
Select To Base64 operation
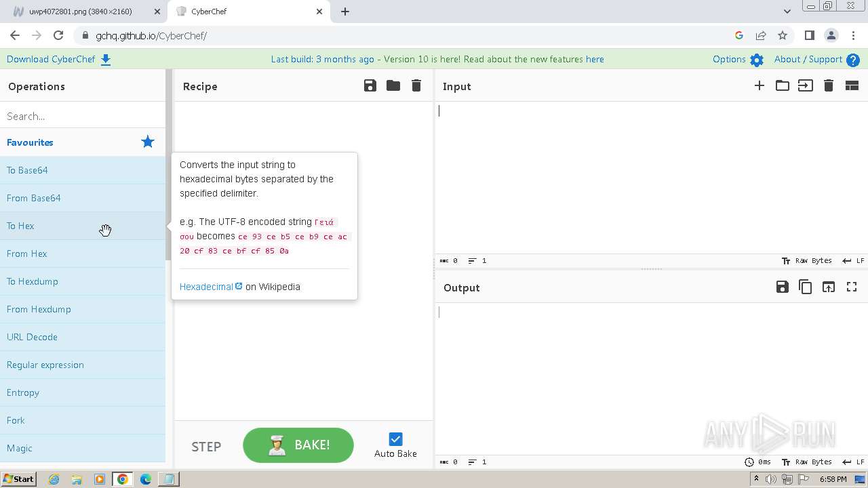point(83,170)
